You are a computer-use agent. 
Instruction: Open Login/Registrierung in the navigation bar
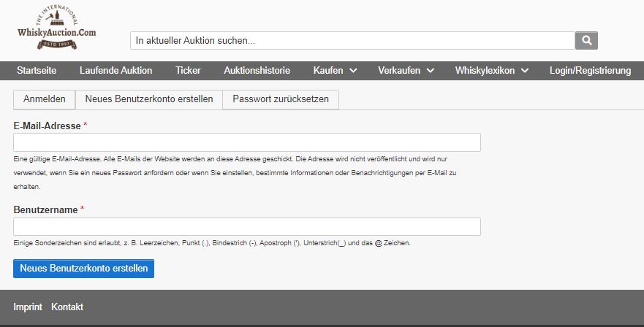[x=590, y=71]
